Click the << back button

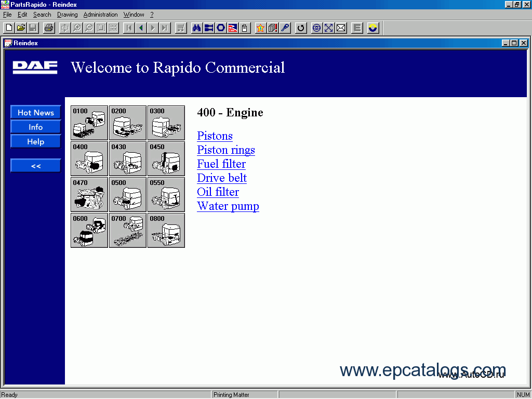[x=36, y=166]
